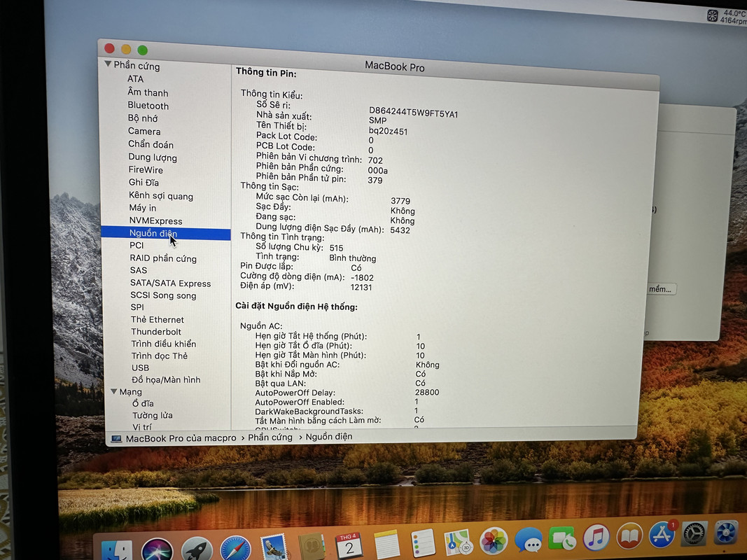Select highlighted Nguồn điện power item

point(166,233)
